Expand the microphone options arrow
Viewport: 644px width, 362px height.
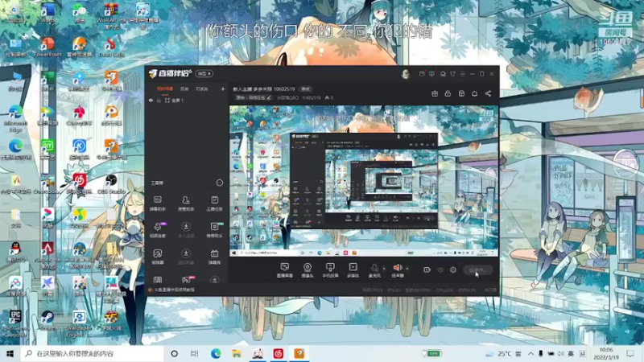click(x=385, y=269)
